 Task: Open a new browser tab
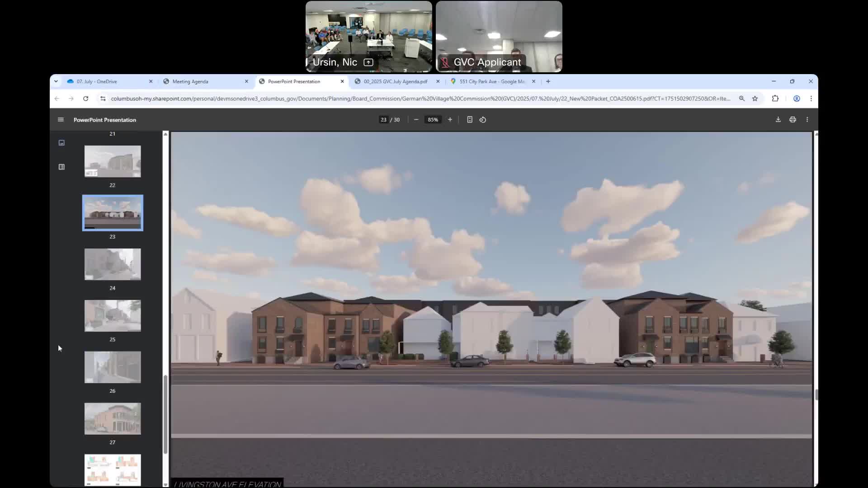pos(548,81)
